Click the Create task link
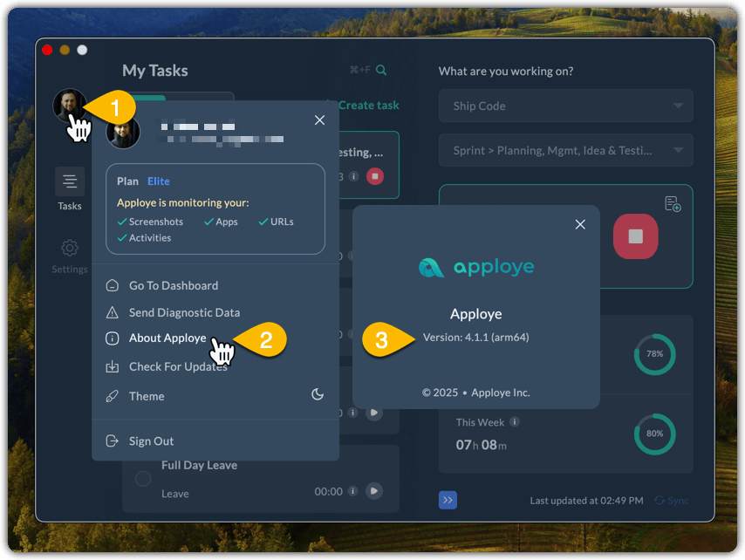This screenshot has width=745, height=560. (368, 106)
